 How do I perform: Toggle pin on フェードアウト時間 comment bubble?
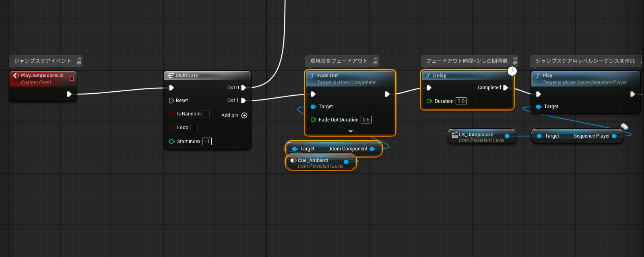[515, 59]
